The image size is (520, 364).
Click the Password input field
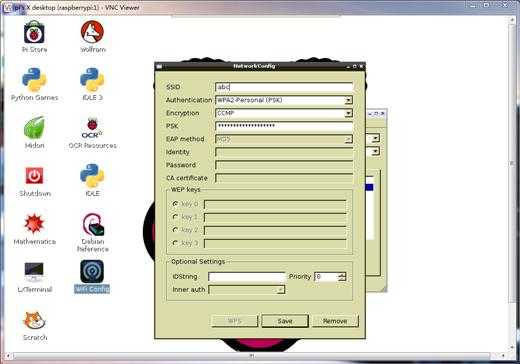point(284,165)
